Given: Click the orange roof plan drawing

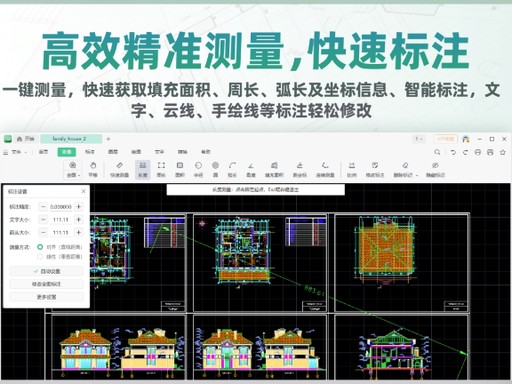Looking at the screenshot, I should point(385,250).
